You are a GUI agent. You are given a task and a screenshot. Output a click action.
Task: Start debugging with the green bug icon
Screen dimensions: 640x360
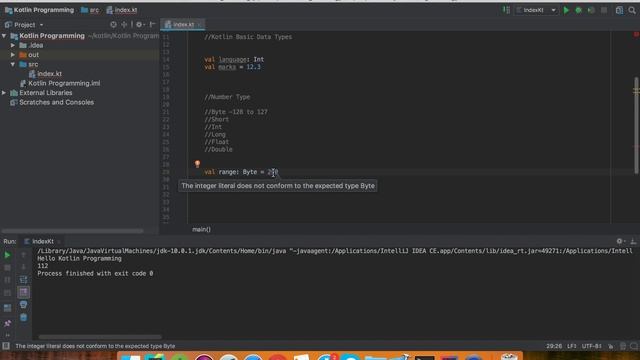click(x=578, y=10)
